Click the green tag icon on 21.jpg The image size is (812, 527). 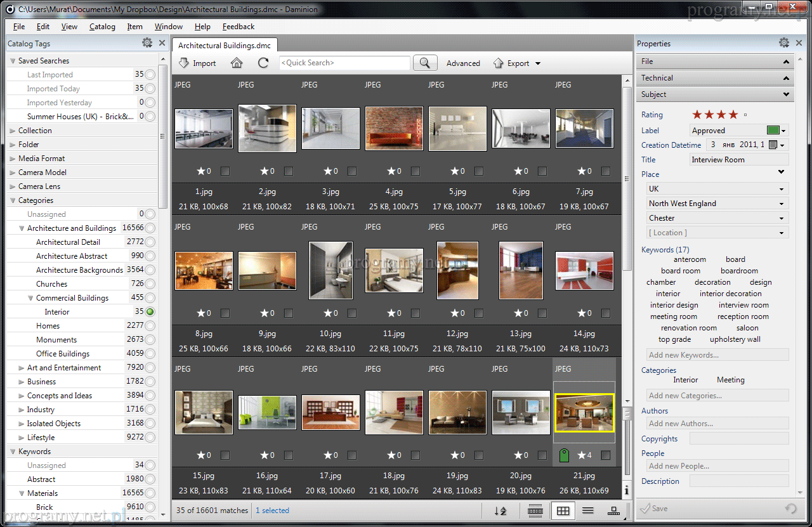point(563,455)
